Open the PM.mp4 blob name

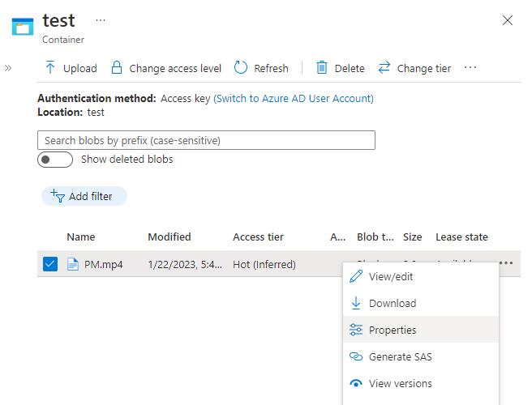point(104,264)
